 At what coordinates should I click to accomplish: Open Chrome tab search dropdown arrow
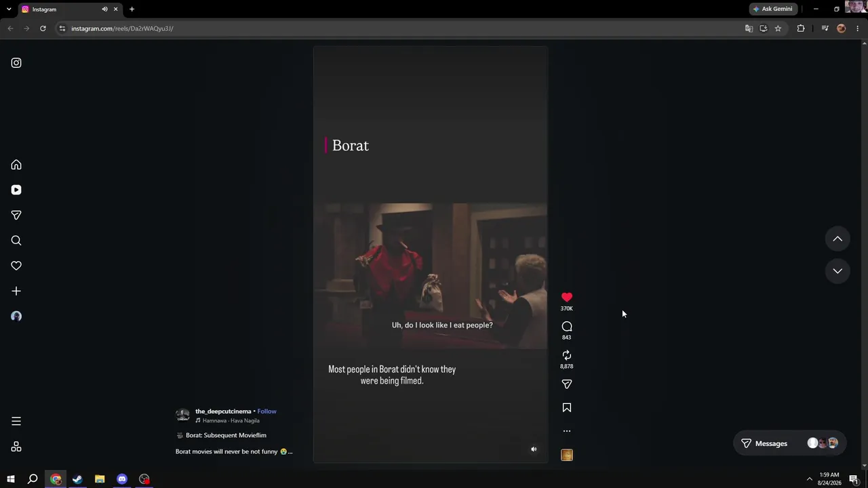[9, 9]
